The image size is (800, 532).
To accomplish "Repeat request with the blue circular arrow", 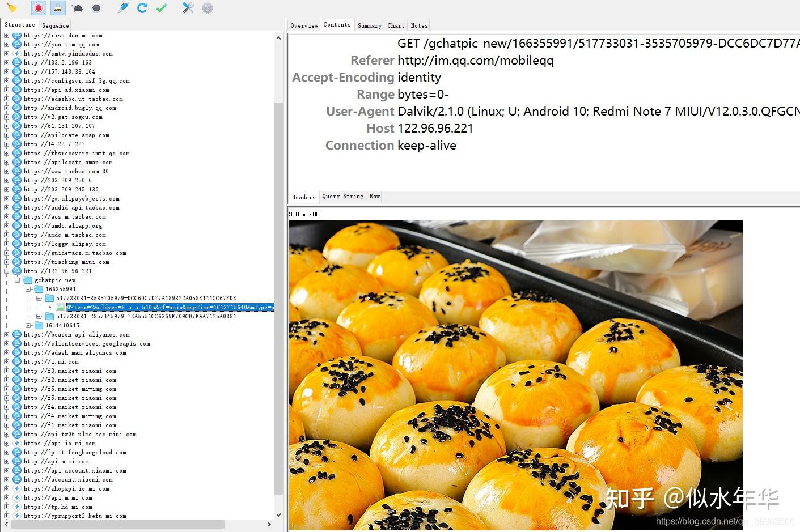I will pos(142,8).
